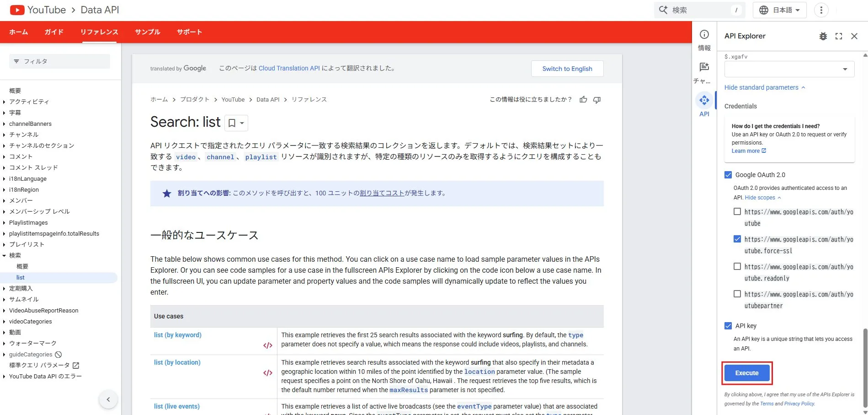Close the API Explorer panel

854,36
